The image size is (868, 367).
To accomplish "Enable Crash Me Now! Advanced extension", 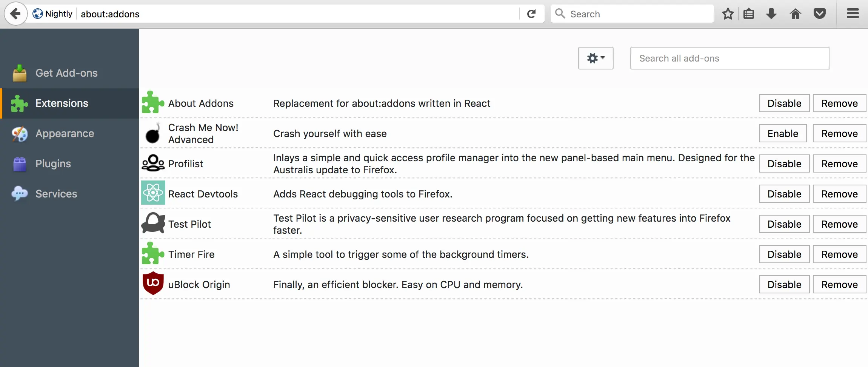I will tap(783, 134).
